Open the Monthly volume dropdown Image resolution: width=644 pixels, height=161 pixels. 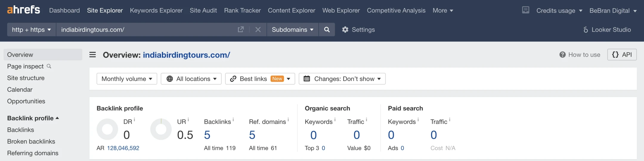click(127, 79)
